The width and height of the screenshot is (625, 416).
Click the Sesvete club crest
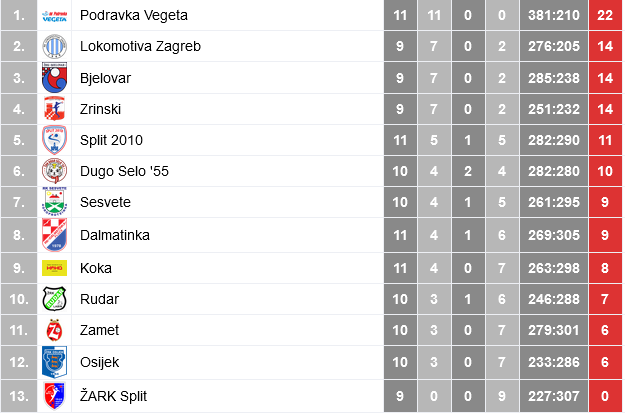coord(55,202)
